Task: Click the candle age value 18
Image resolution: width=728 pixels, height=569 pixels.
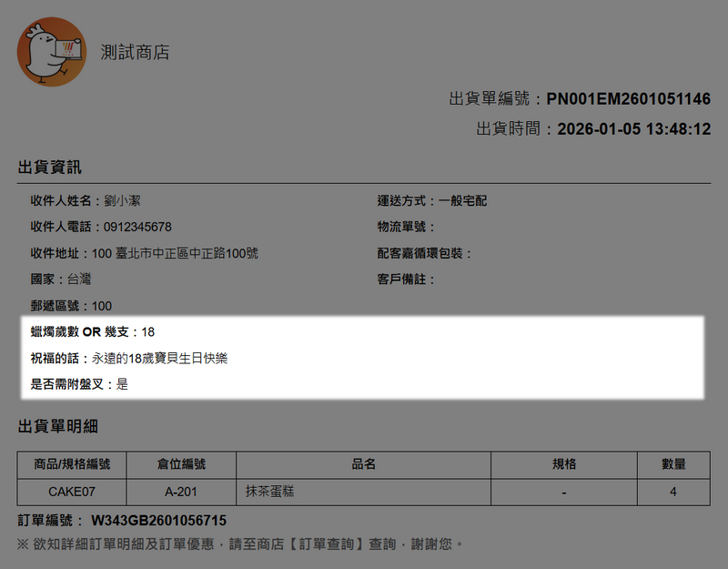Action: [x=148, y=332]
